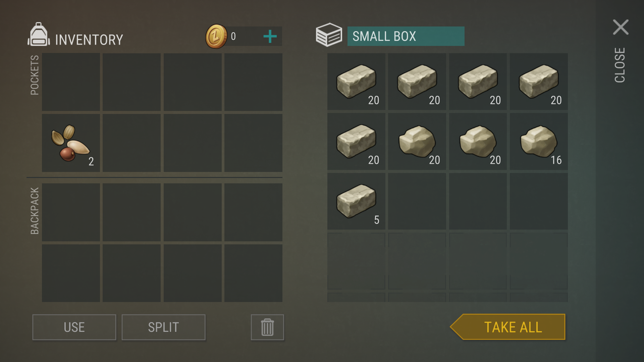
Task: Select the empty box slot beside the 5 stack
Action: pos(417,201)
